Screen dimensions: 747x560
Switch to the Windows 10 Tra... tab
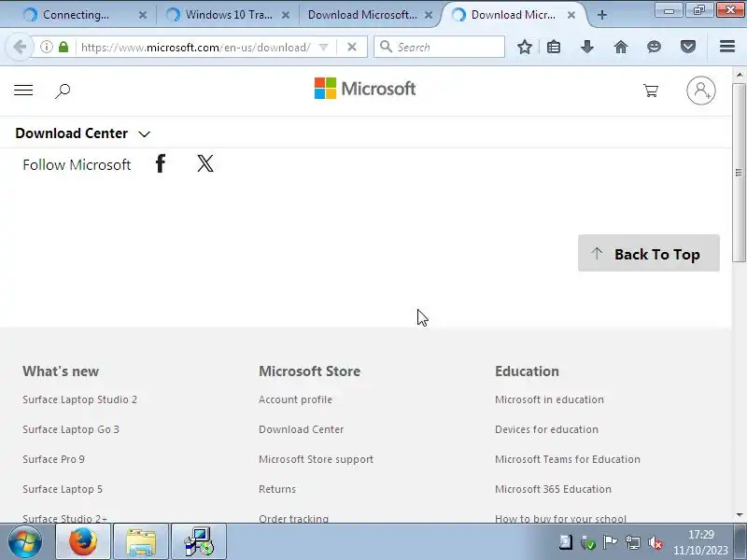[x=229, y=15]
